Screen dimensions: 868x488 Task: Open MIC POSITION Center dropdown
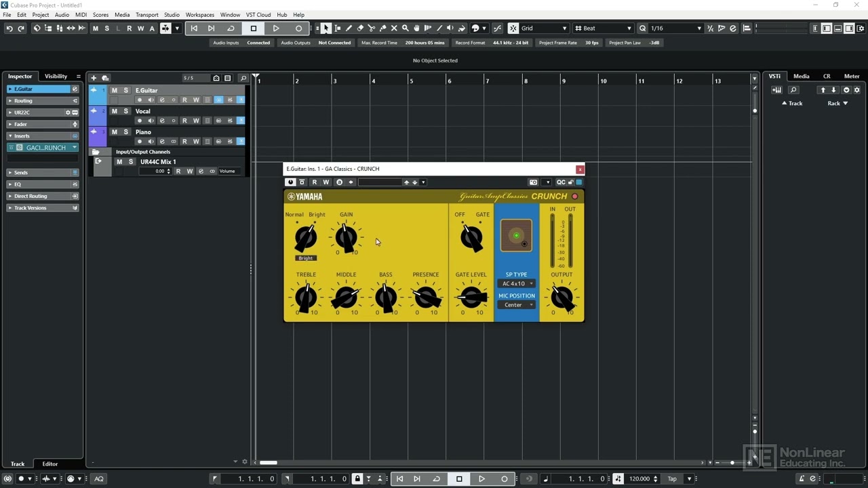tap(517, 305)
